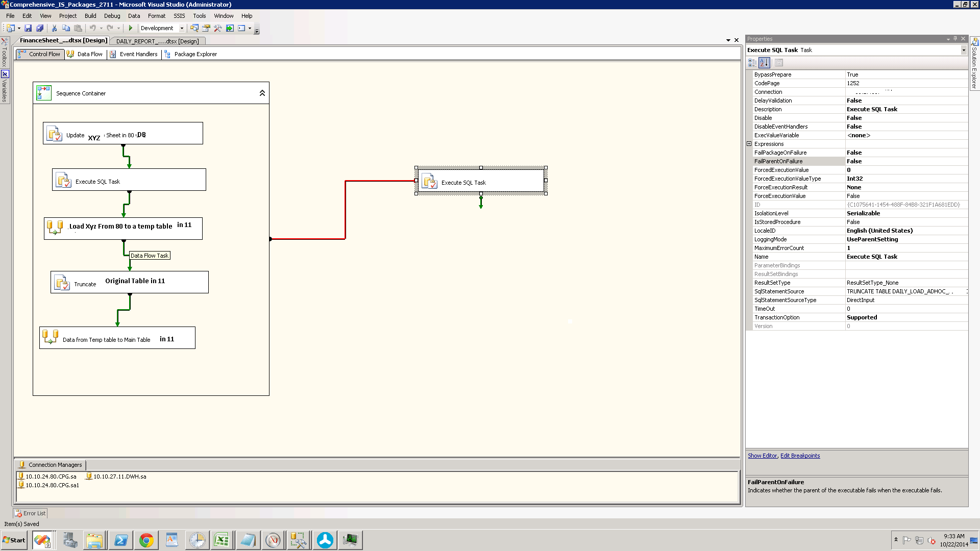Click the Save All toolbar icon

(x=40, y=28)
